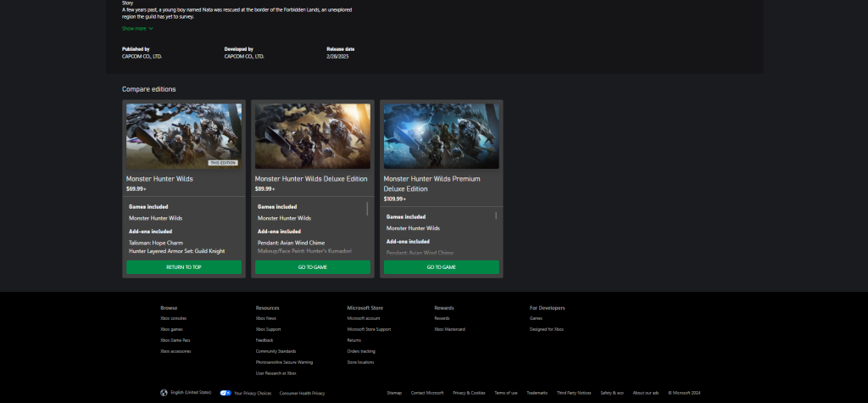This screenshot has width=868, height=403.
Task: Open the Deluxe Edition cover image
Action: [313, 136]
